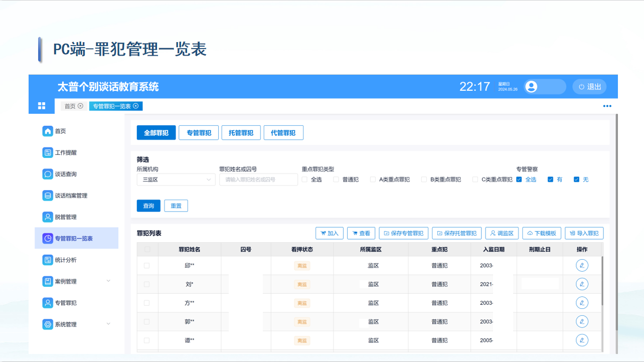
Task: Expand the 案例管理 submenu chevron
Action: click(x=108, y=281)
